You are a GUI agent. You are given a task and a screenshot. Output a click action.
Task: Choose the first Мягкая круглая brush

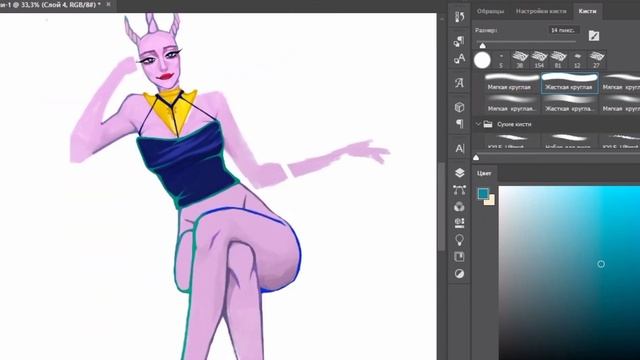pos(512,82)
